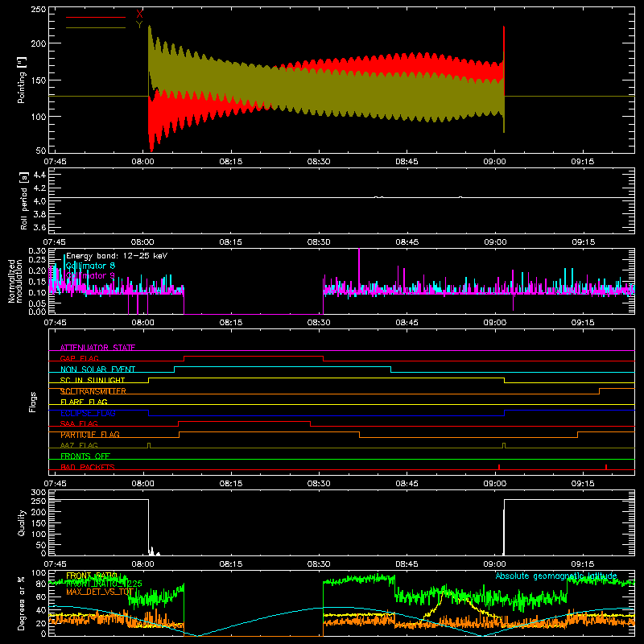
Task: Click the red X legend line sample
Action: point(96,17)
